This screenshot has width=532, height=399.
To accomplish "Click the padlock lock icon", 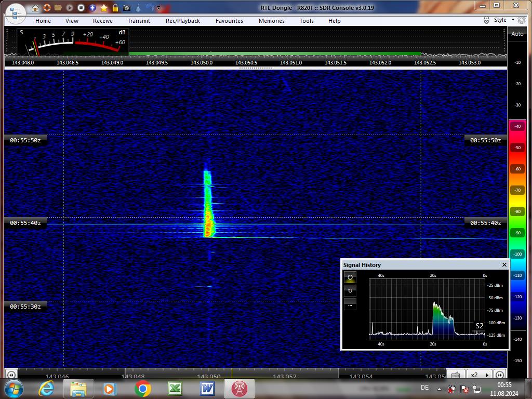I will click(115, 7).
